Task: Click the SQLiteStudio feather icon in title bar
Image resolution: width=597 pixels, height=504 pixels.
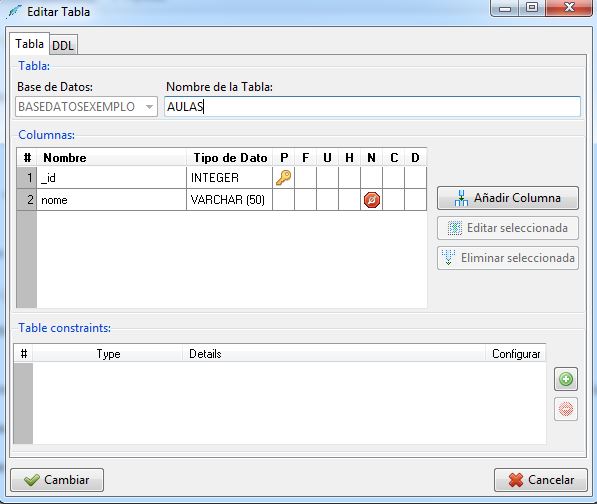Action: tap(14, 11)
